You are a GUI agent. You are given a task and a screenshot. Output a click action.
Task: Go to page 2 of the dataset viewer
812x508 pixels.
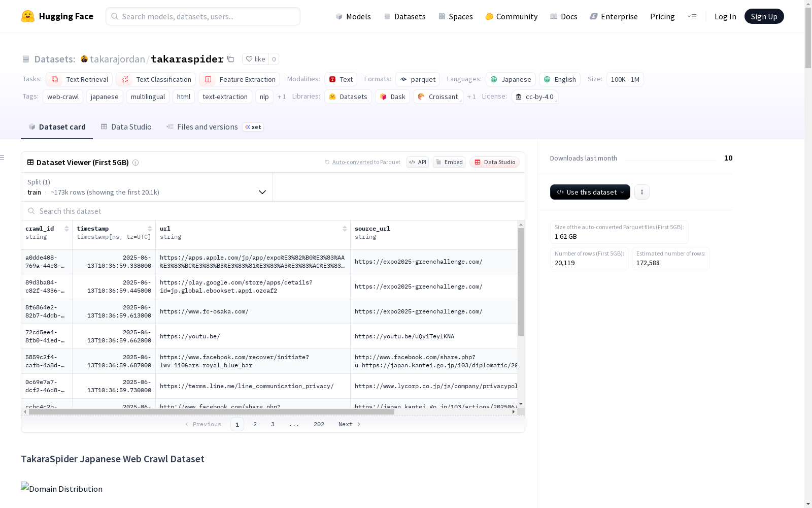pyautogui.click(x=255, y=424)
